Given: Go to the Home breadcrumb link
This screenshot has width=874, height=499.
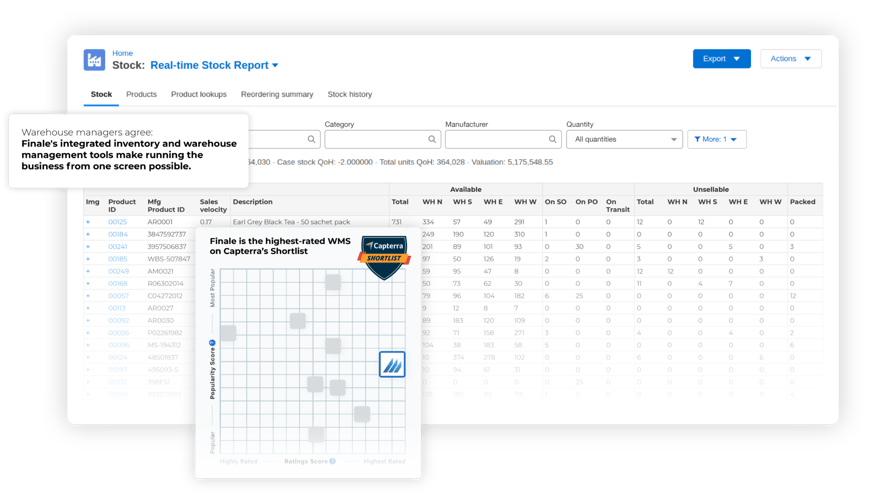Looking at the screenshot, I should 123,53.
